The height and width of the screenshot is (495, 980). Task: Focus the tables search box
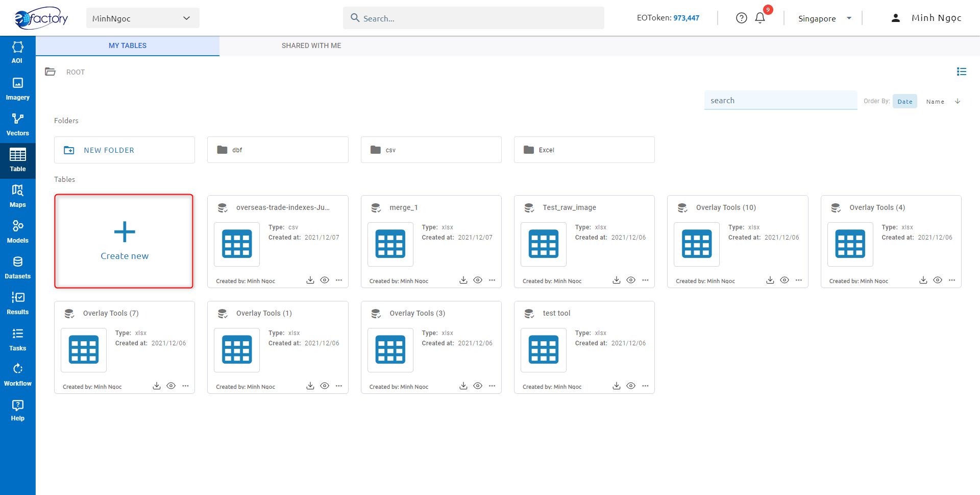781,100
